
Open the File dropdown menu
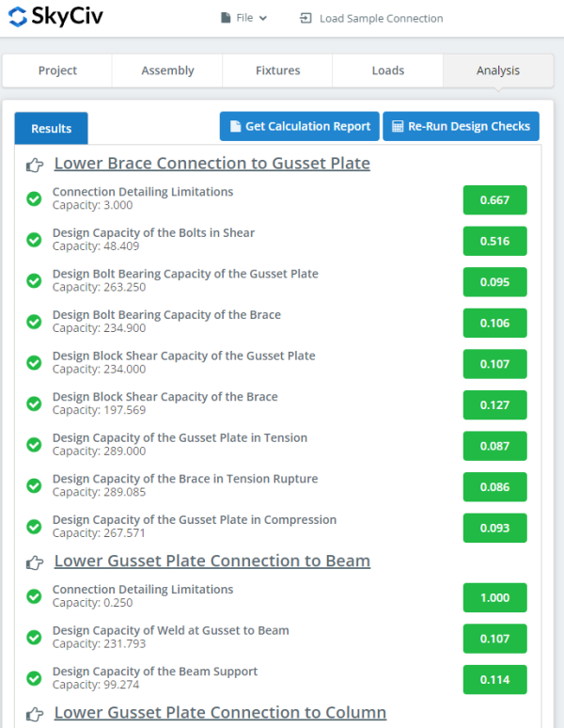243,18
